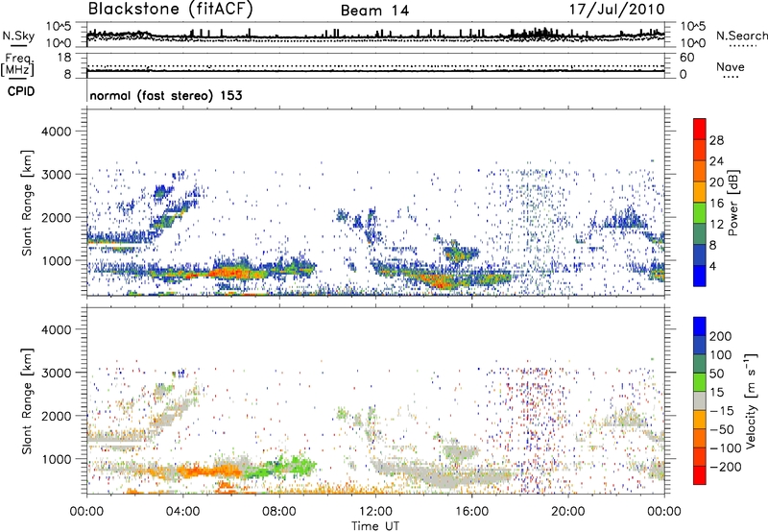Click the 'Nave' legend label
Screen dimensions: 768x532
pyautogui.click(x=731, y=66)
